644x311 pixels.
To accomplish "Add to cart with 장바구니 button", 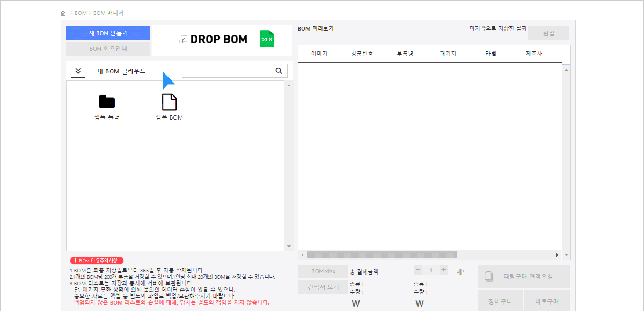I will click(x=500, y=301).
